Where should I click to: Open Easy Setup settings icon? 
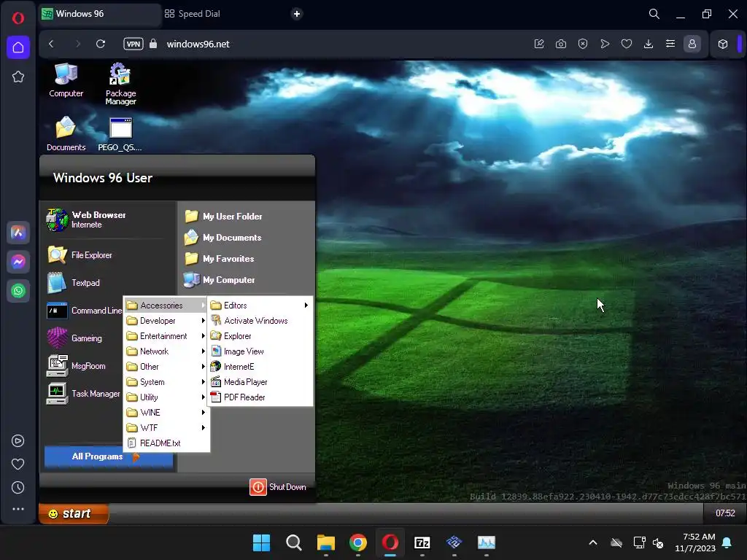pos(670,44)
